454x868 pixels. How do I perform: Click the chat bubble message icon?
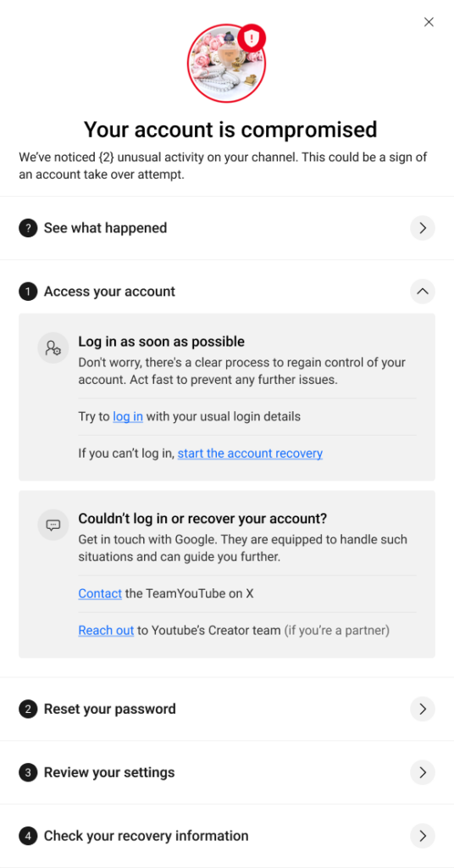click(53, 526)
